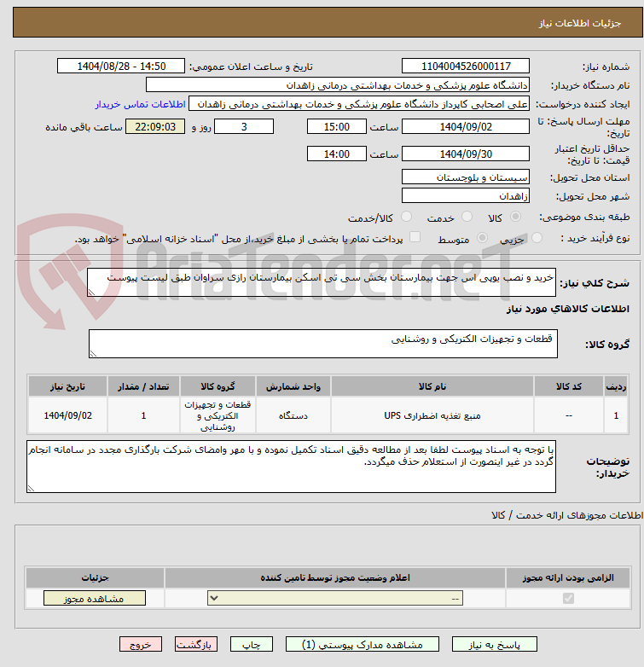
Task: Click the اطلاعات کالاهای مورد نیاز heading
Action: pyautogui.click(x=568, y=309)
